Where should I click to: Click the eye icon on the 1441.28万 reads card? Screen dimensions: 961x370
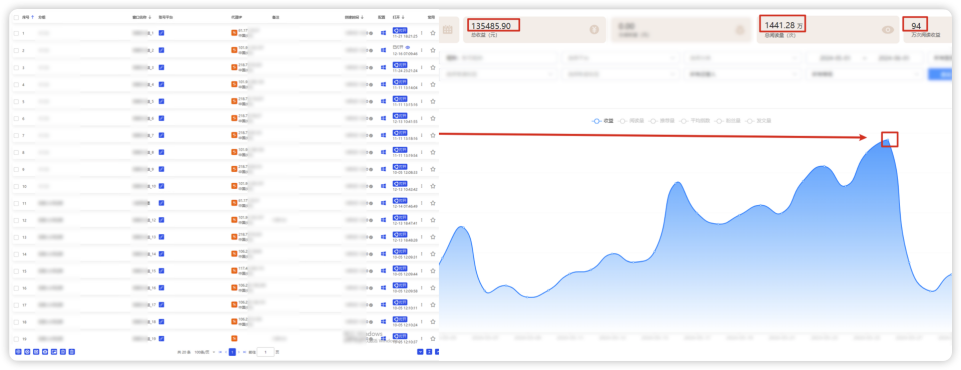pyautogui.click(x=887, y=29)
